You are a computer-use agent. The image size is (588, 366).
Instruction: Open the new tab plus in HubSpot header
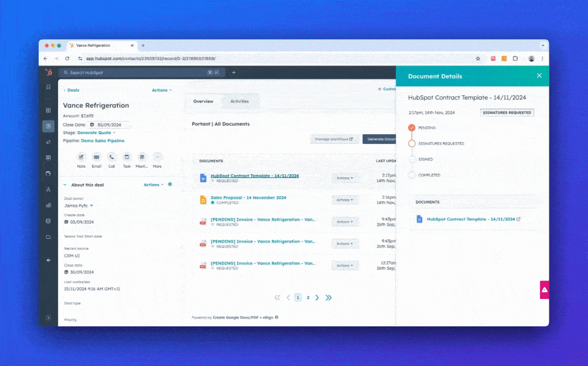click(233, 72)
